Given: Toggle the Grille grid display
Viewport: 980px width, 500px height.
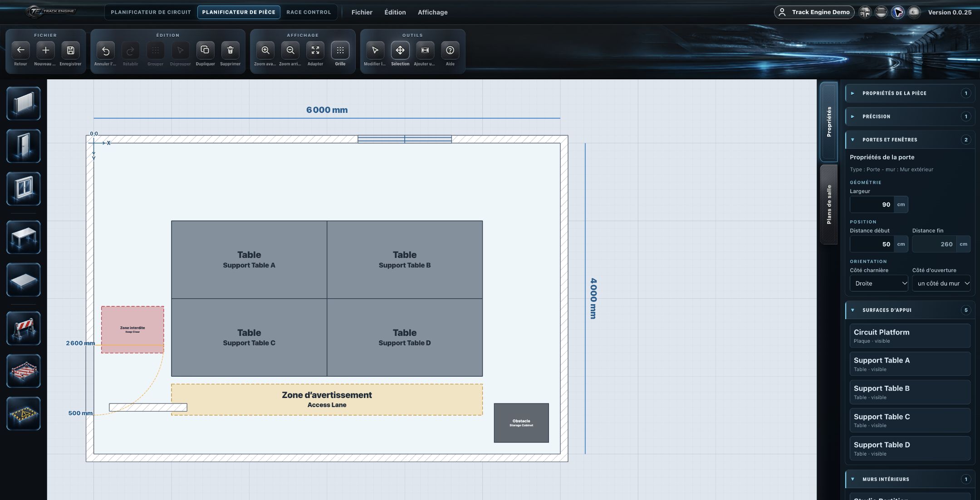Looking at the screenshot, I should (340, 50).
